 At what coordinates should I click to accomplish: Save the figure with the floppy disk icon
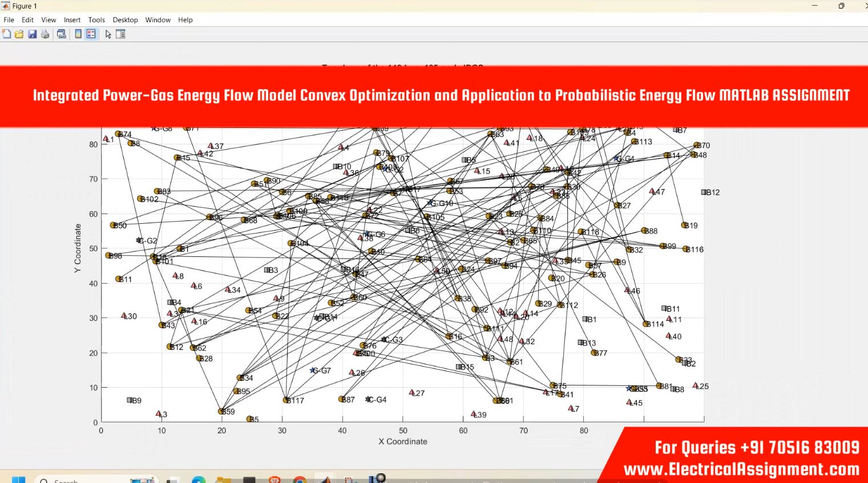point(33,34)
